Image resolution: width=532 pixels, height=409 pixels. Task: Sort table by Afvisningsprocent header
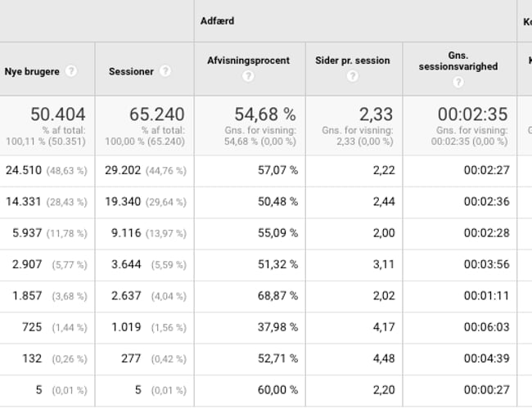(248, 61)
